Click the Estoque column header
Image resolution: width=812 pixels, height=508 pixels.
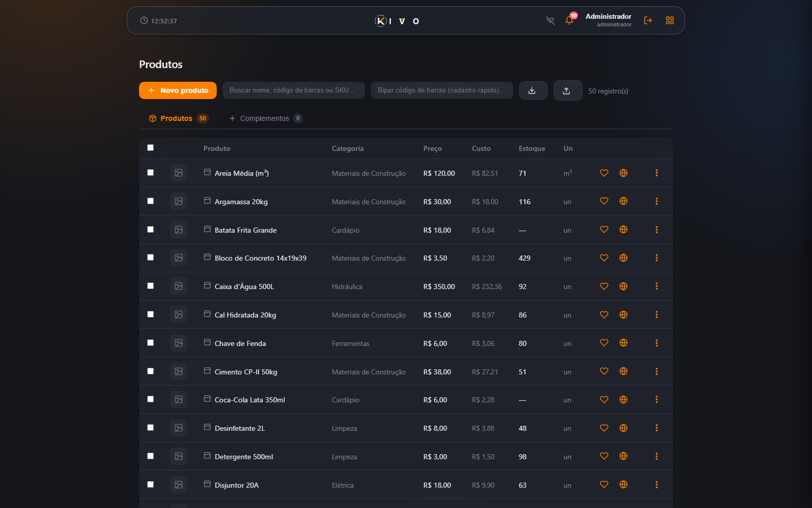point(532,148)
